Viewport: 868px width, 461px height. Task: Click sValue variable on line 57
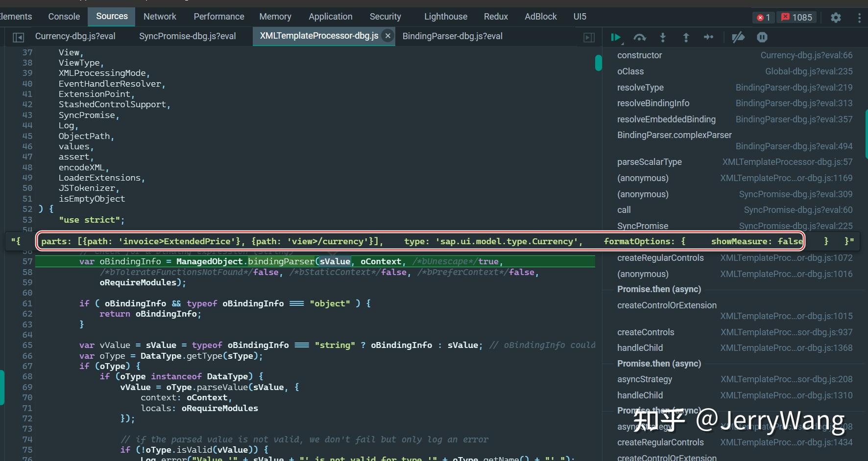pyautogui.click(x=335, y=262)
